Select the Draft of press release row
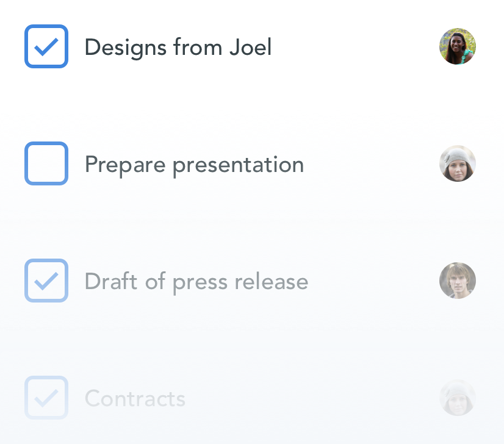The width and height of the screenshot is (504, 444). [252, 281]
